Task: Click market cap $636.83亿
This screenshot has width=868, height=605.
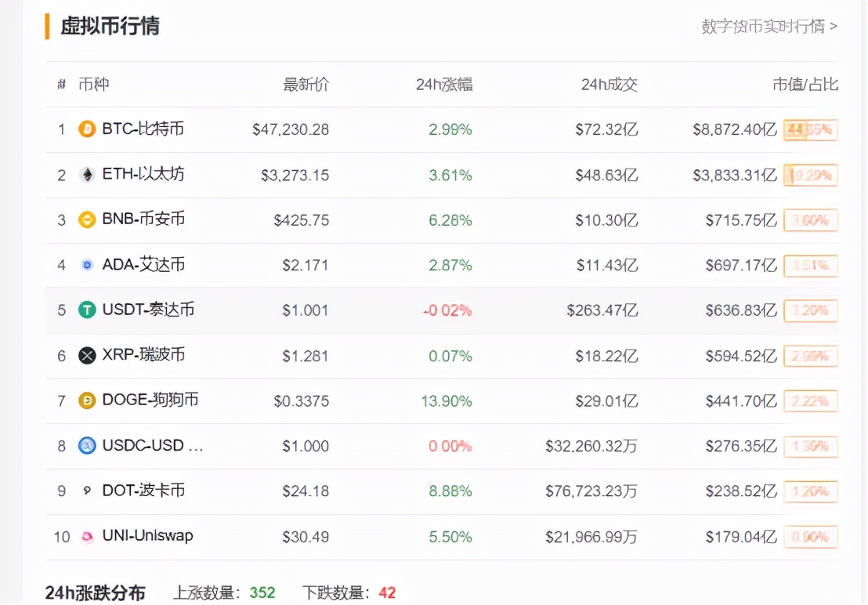Action: point(741,310)
